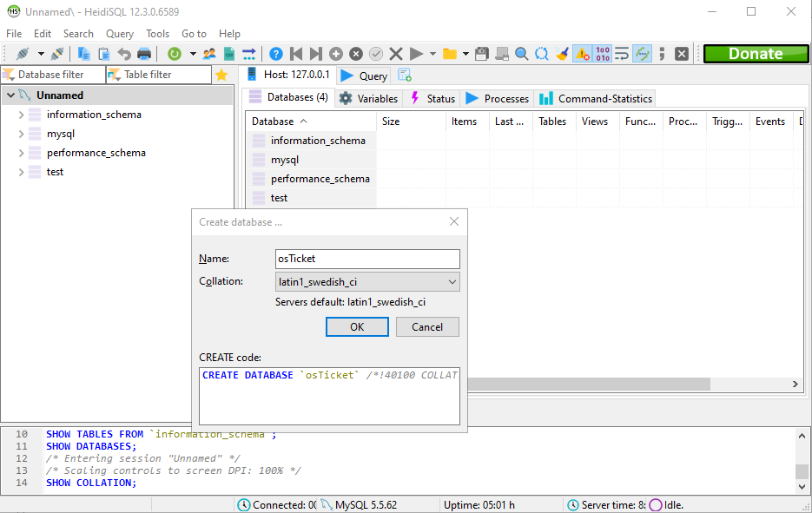The height and width of the screenshot is (513, 812).
Task: Click inside the database Name field
Action: click(366, 259)
